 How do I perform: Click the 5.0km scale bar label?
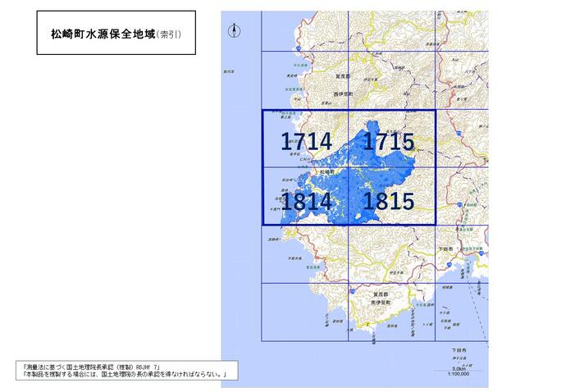(459, 369)
